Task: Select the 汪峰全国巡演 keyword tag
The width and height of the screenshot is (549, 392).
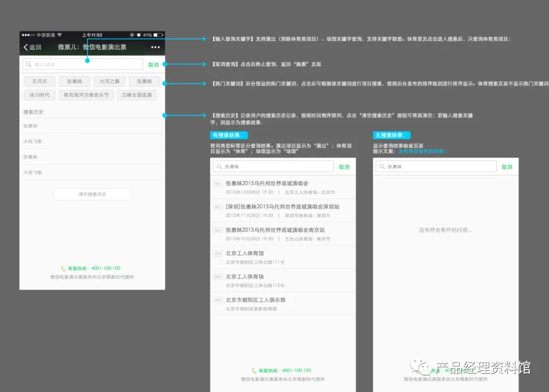Action: coord(137,95)
